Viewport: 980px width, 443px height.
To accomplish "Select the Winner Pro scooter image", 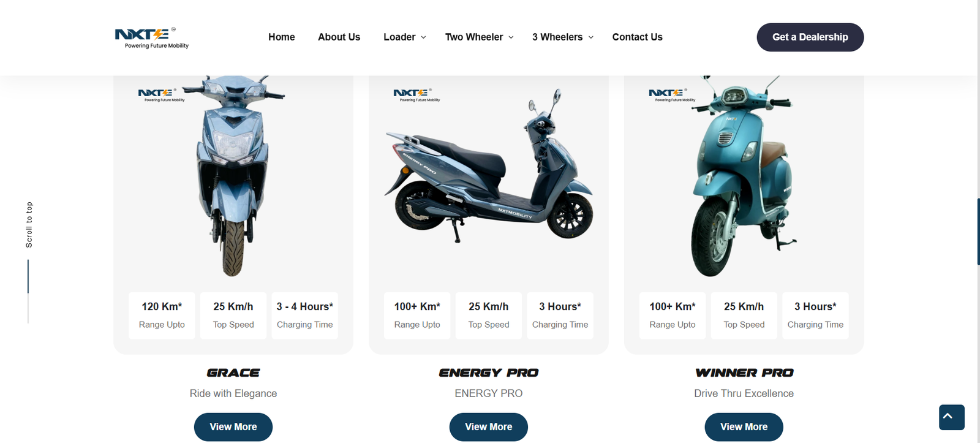I will pyautogui.click(x=742, y=176).
